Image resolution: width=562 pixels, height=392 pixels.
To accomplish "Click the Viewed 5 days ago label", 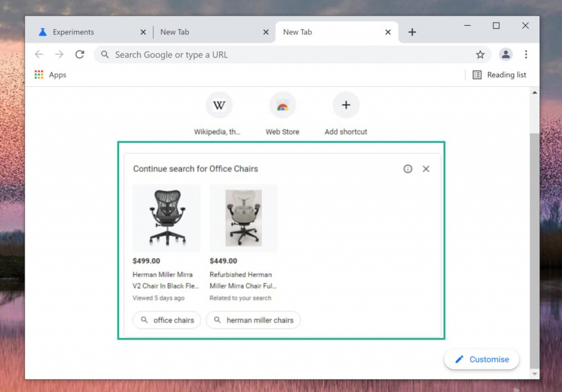I will pos(159,298).
